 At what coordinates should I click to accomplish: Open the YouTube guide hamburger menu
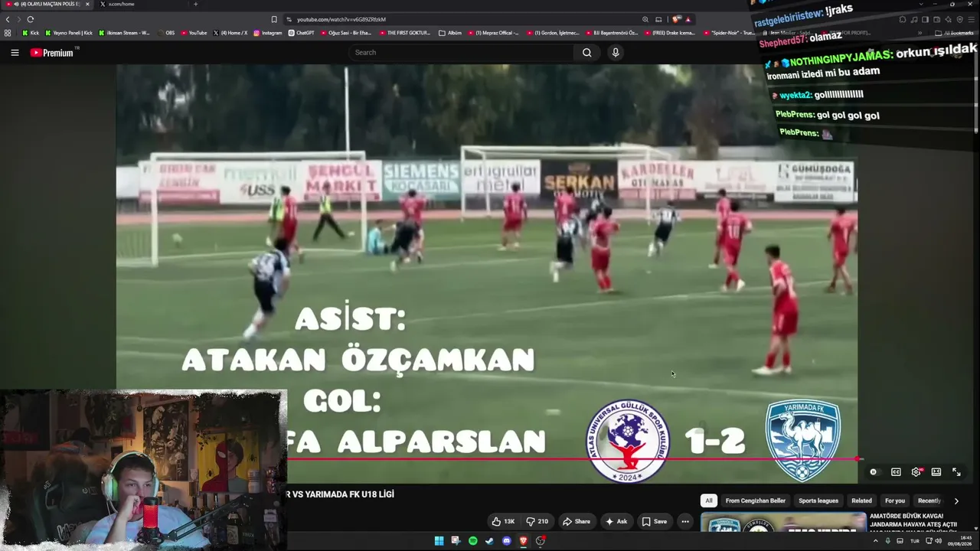[15, 53]
